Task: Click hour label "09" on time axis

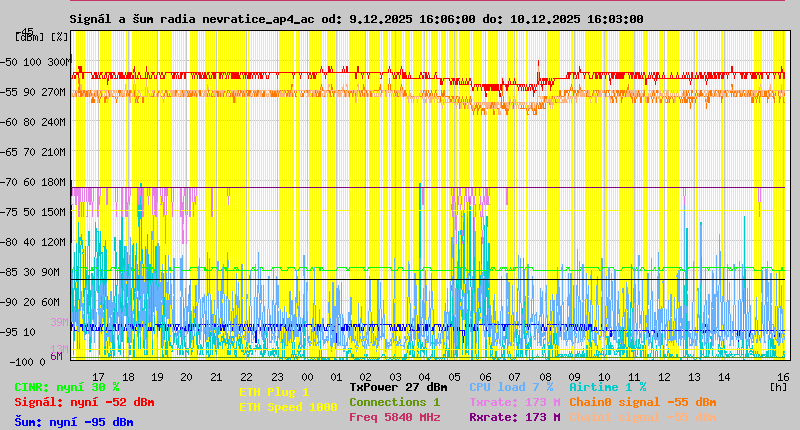Action: 574,377
